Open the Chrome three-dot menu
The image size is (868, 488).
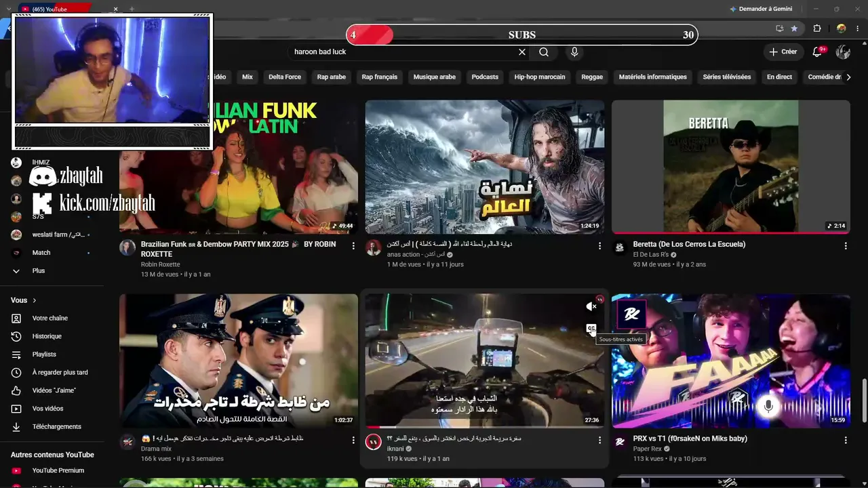pyautogui.click(x=858, y=28)
